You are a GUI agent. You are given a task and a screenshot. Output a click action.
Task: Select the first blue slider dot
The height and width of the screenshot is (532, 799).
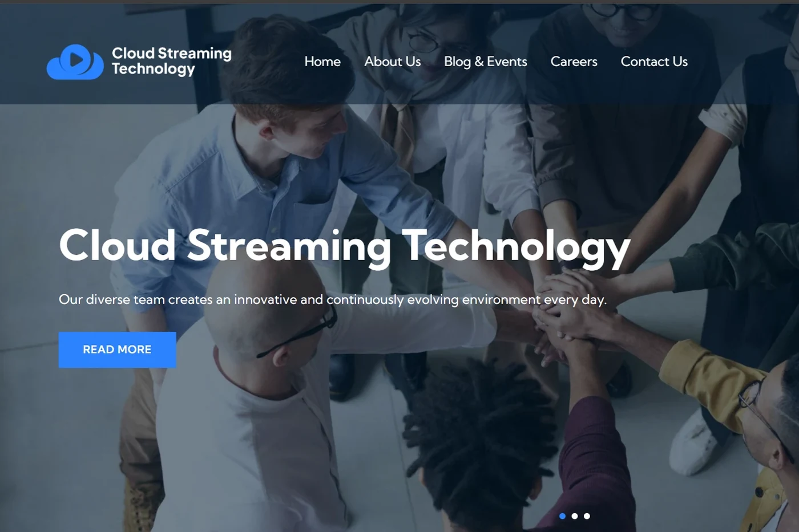click(563, 516)
